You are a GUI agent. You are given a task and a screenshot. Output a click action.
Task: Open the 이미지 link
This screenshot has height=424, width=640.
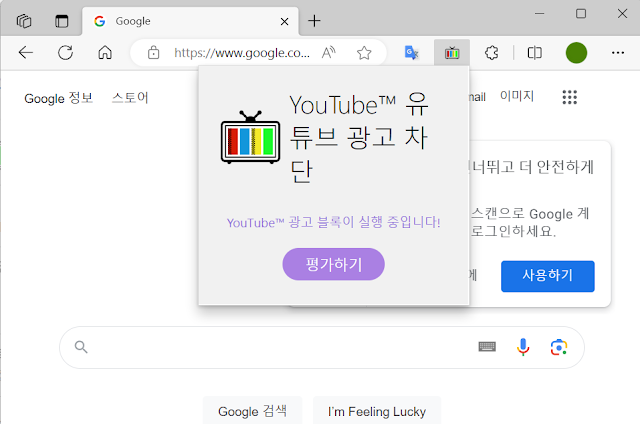pos(517,96)
